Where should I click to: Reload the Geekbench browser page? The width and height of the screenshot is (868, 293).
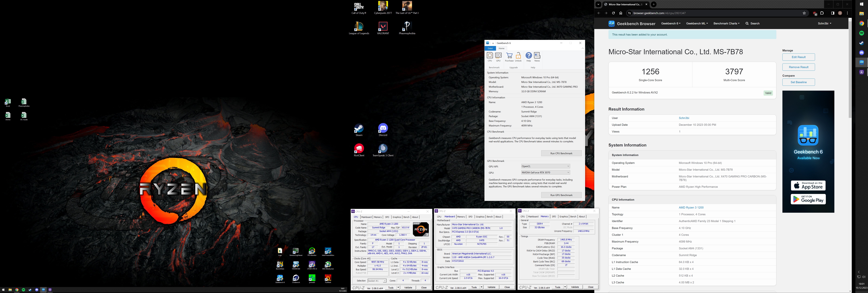(x=613, y=13)
